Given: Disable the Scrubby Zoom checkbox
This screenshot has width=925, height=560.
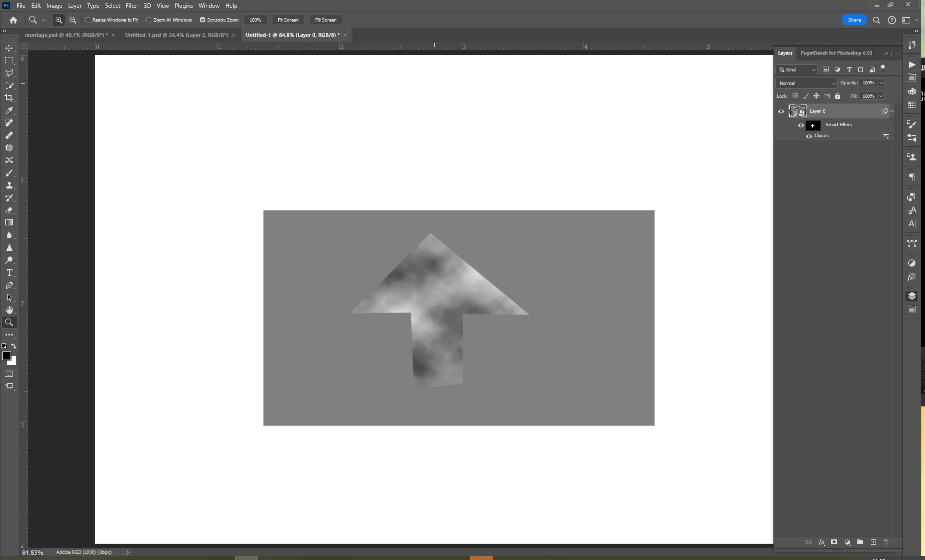Looking at the screenshot, I should [x=202, y=20].
